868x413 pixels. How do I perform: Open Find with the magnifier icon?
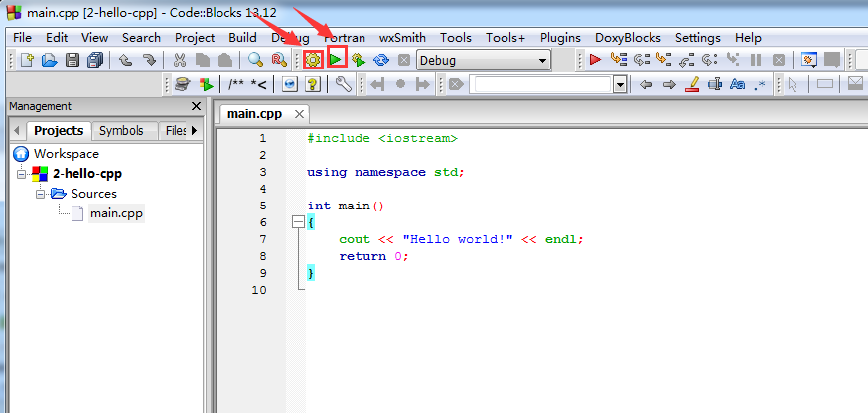(x=255, y=60)
